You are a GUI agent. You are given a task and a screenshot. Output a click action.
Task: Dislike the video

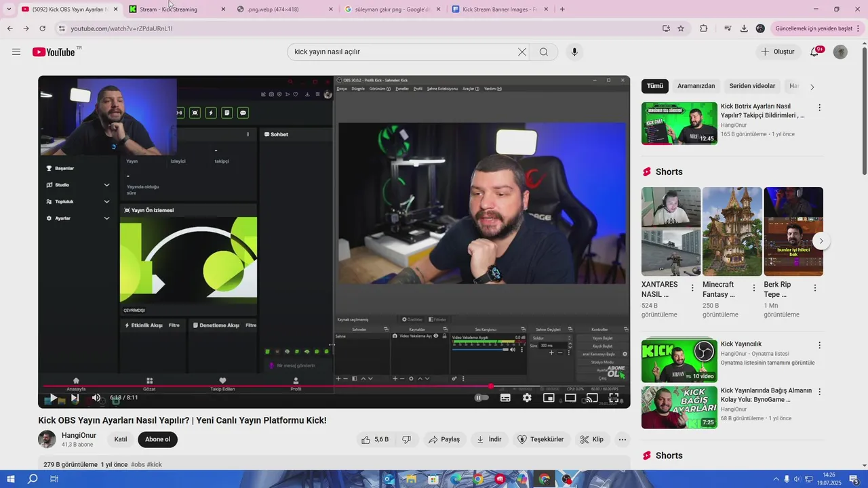[407, 439]
